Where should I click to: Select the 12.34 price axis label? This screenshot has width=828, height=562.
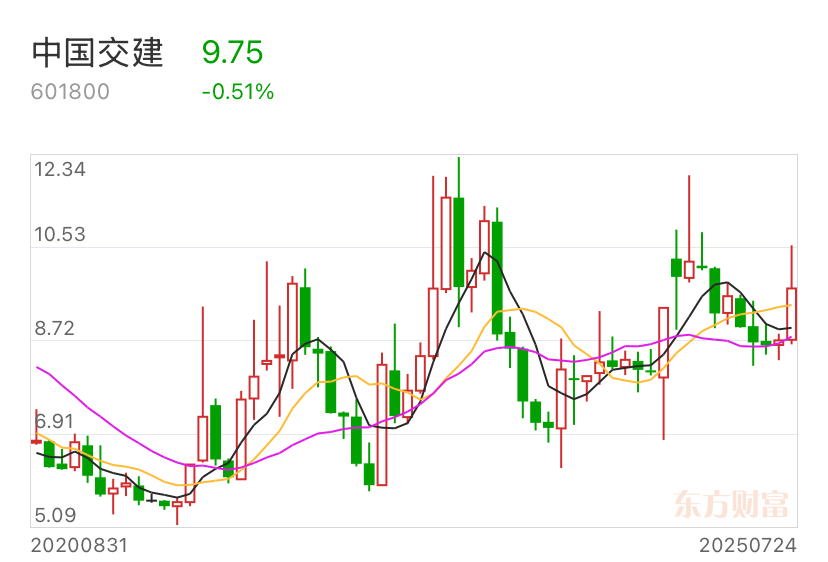(60, 170)
